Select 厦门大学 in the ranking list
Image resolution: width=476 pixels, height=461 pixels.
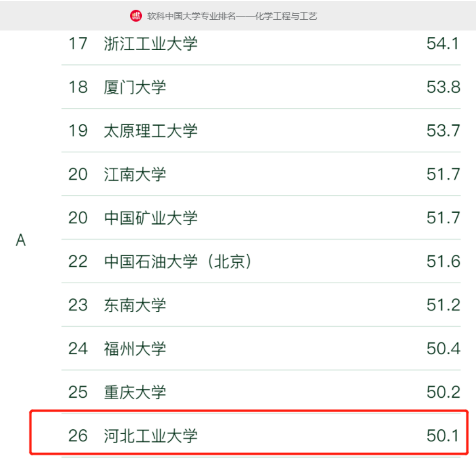coord(135,87)
